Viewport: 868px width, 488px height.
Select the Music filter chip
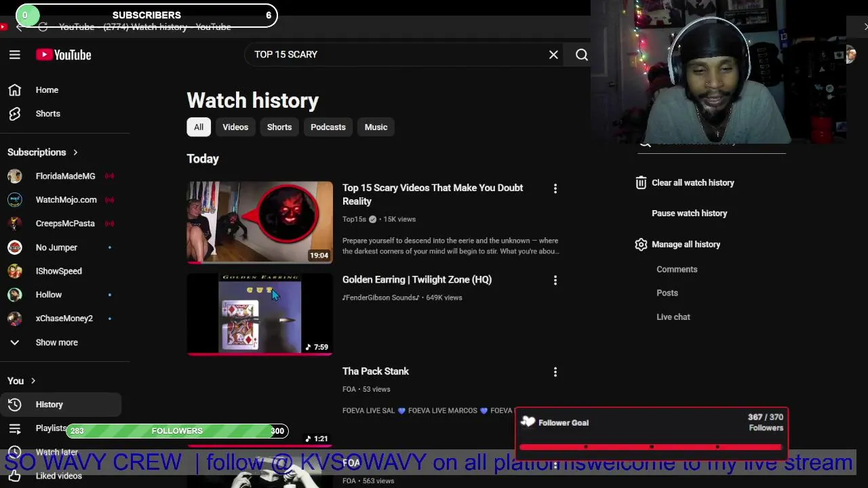point(376,127)
